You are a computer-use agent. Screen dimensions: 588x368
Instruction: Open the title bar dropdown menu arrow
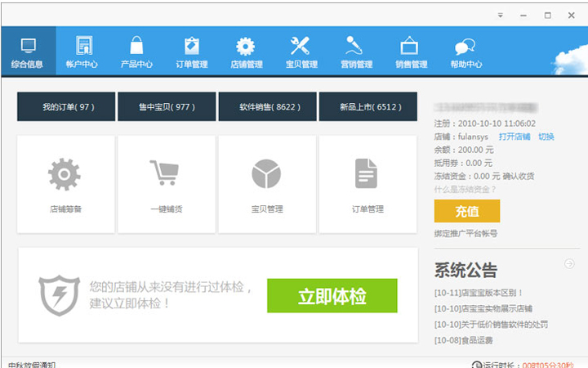pyautogui.click(x=501, y=15)
